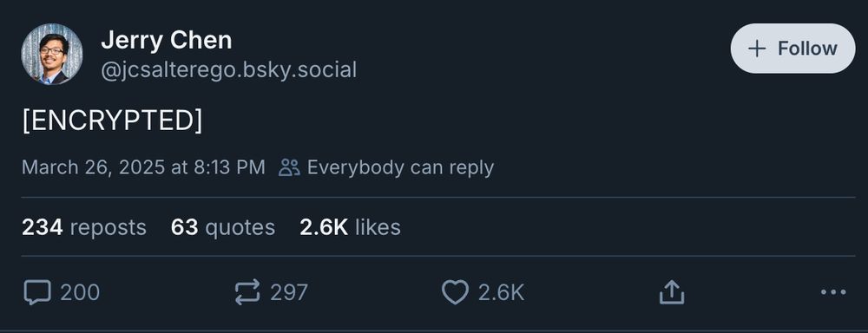Image resolution: width=868 pixels, height=333 pixels.
Task: Like the post with heart icon
Action: coord(455,292)
